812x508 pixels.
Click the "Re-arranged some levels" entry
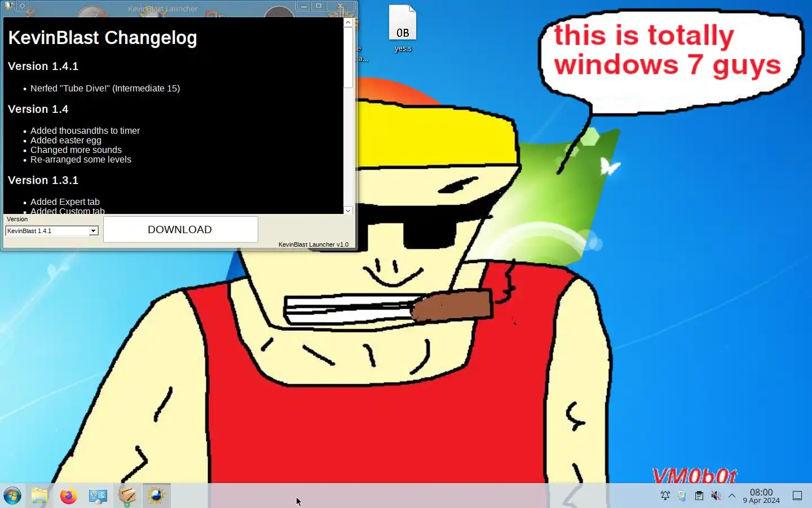pyautogui.click(x=81, y=160)
